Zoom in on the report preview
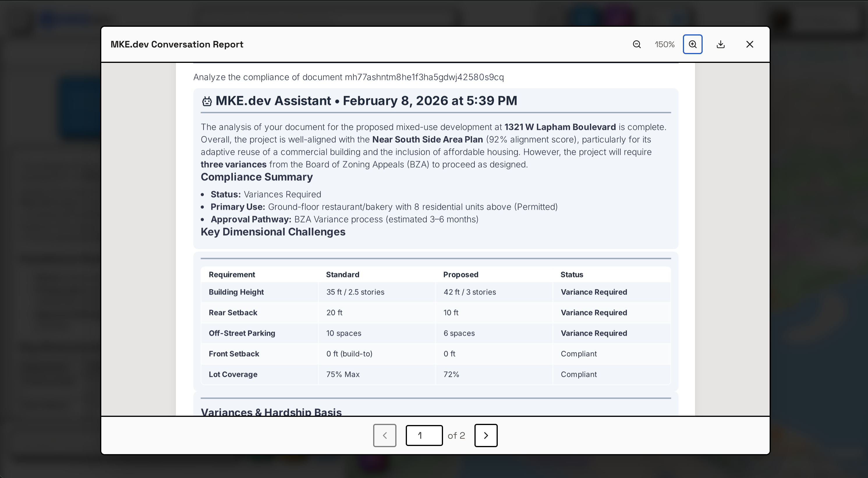The image size is (868, 478). 692,45
